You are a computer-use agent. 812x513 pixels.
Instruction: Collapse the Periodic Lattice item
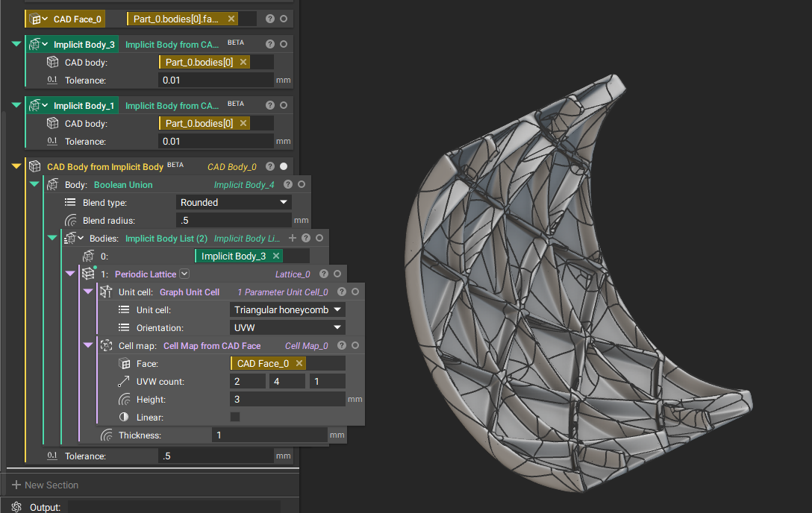[x=70, y=274]
